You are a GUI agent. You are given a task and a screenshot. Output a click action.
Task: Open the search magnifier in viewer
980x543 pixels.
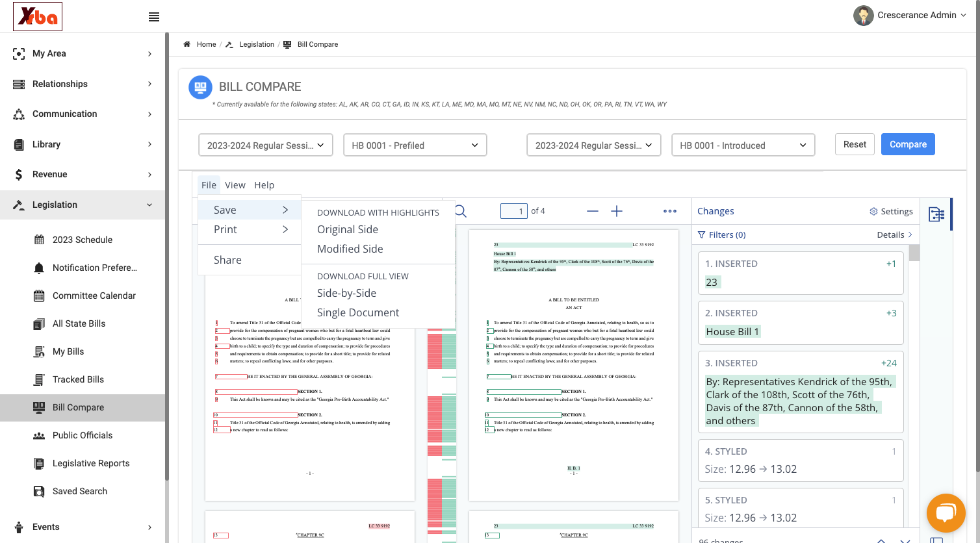[461, 211]
